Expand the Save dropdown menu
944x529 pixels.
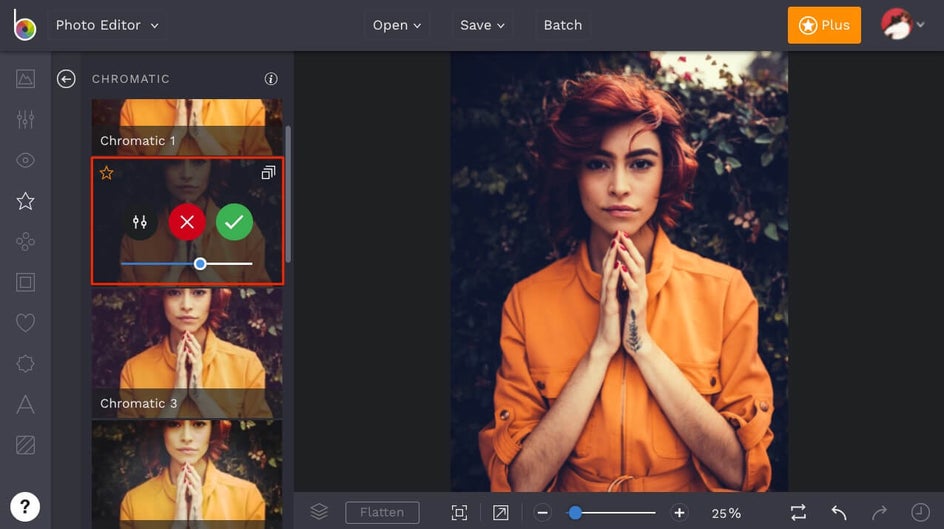pyautogui.click(x=482, y=25)
